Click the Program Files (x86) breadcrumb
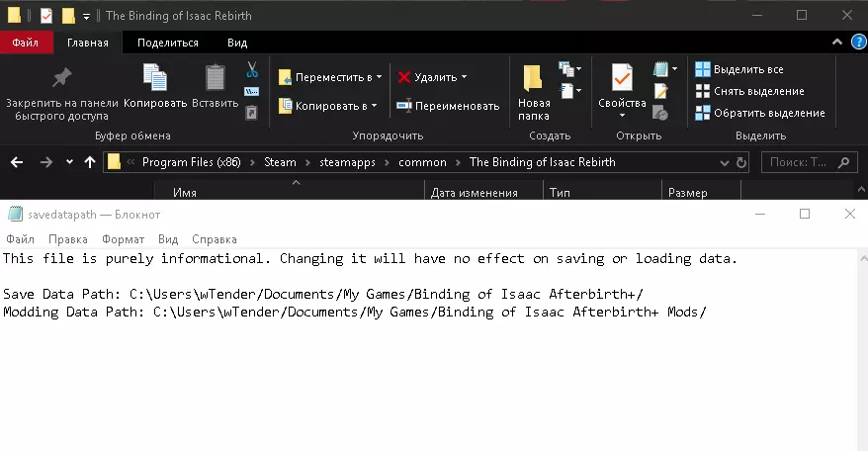This screenshot has height=451, width=868. coord(192,162)
